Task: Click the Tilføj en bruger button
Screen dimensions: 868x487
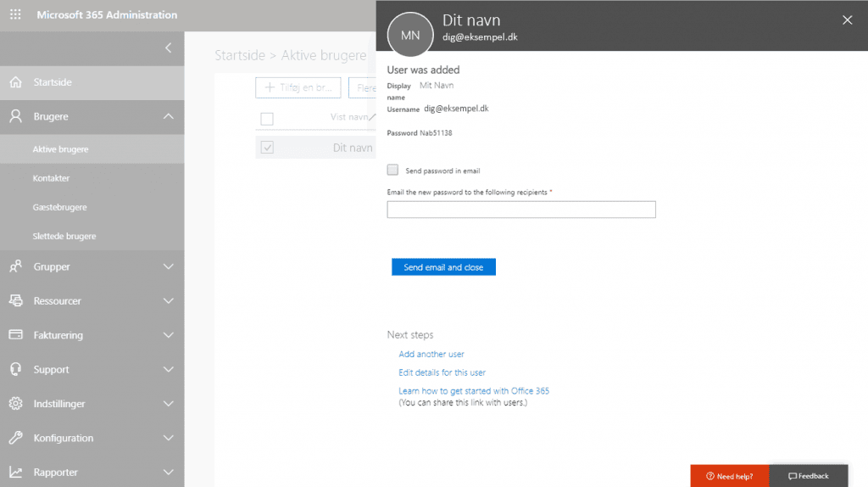Action: (298, 87)
